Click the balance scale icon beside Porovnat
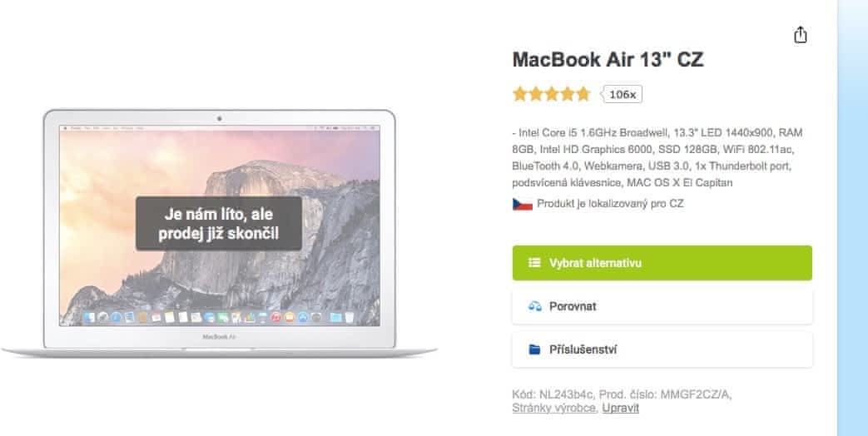The image size is (868, 436). coord(534,306)
